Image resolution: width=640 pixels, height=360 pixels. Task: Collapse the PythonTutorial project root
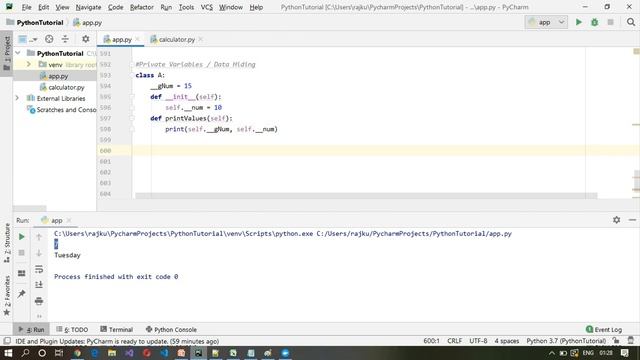pos(18,53)
